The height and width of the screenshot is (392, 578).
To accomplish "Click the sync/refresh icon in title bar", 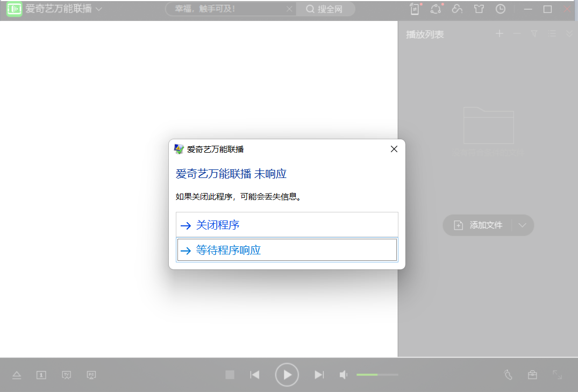I will point(436,9).
